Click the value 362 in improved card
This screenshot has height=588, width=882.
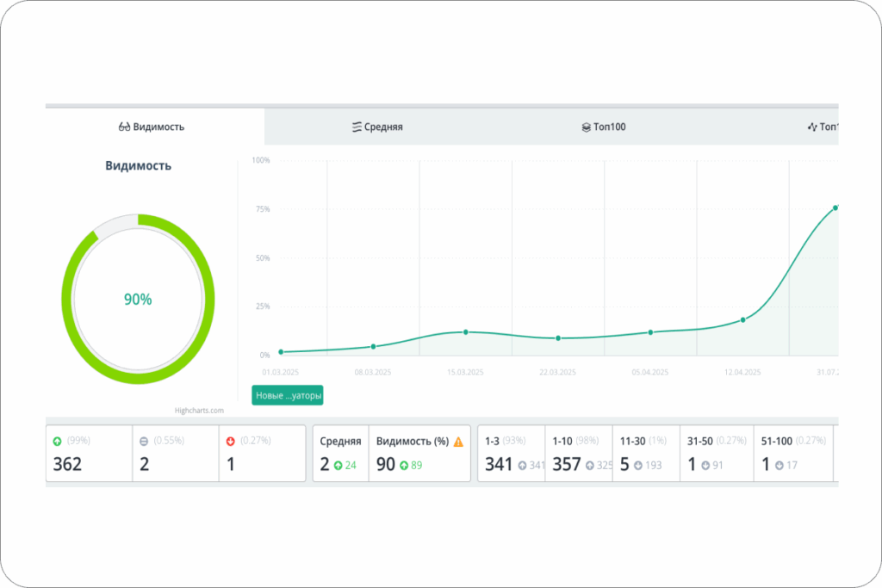[67, 464]
